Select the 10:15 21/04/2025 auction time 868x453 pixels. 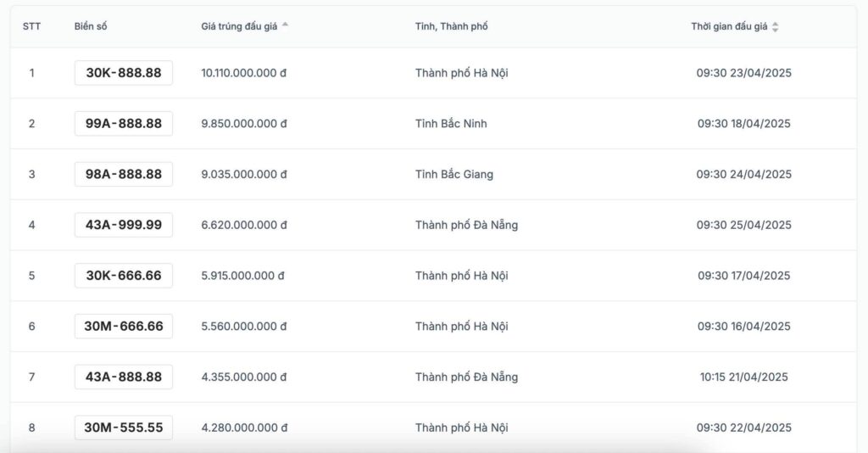click(743, 377)
